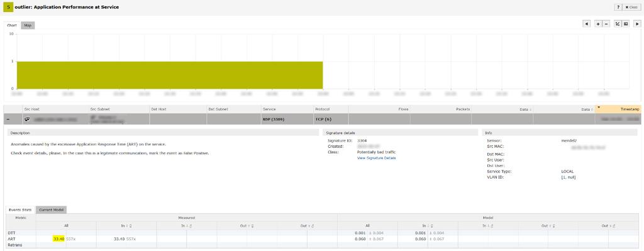Sort by Src Host column

[55, 109]
